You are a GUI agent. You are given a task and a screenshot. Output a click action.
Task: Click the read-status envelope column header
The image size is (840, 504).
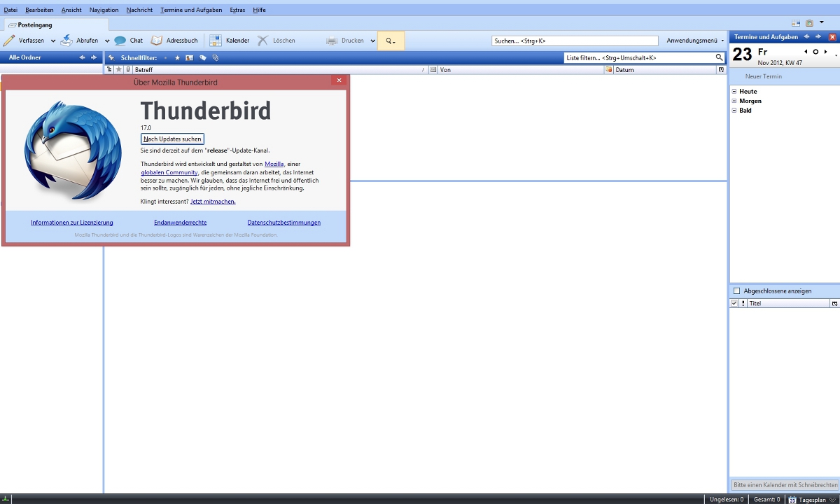(x=433, y=70)
